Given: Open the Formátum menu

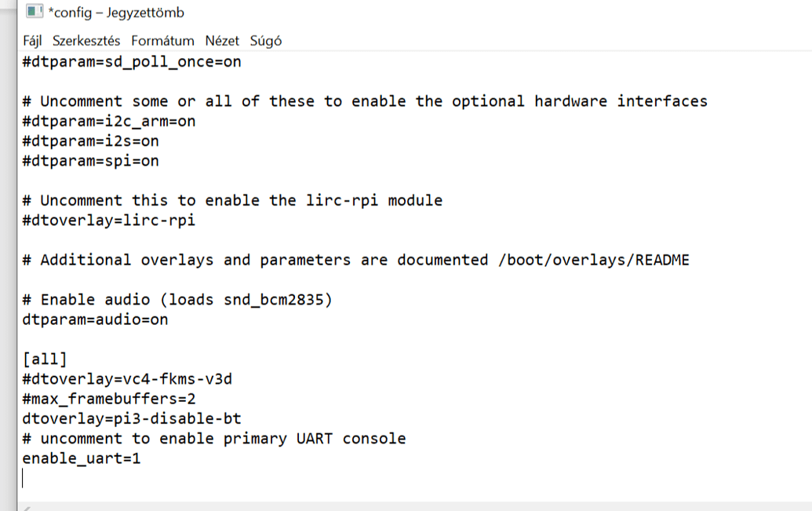Looking at the screenshot, I should coord(162,41).
